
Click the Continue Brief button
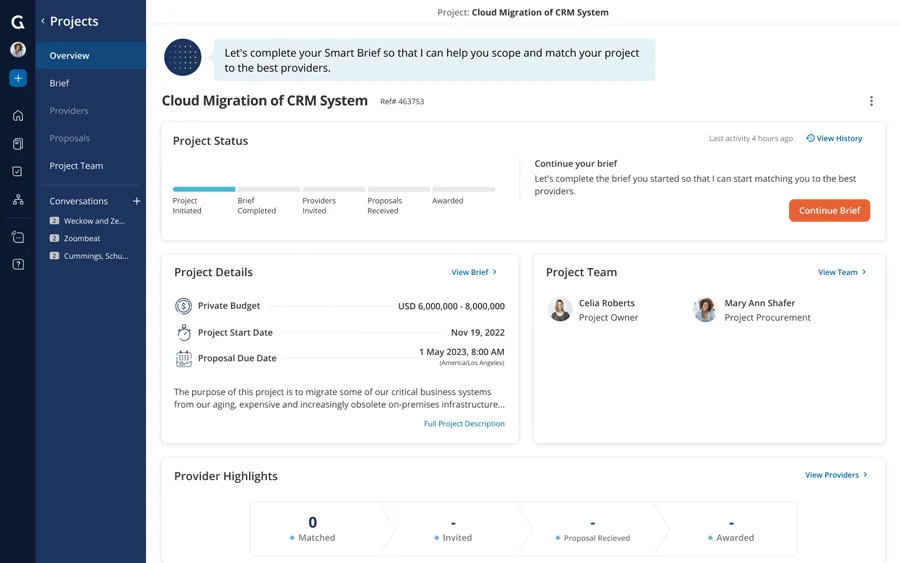tap(829, 210)
